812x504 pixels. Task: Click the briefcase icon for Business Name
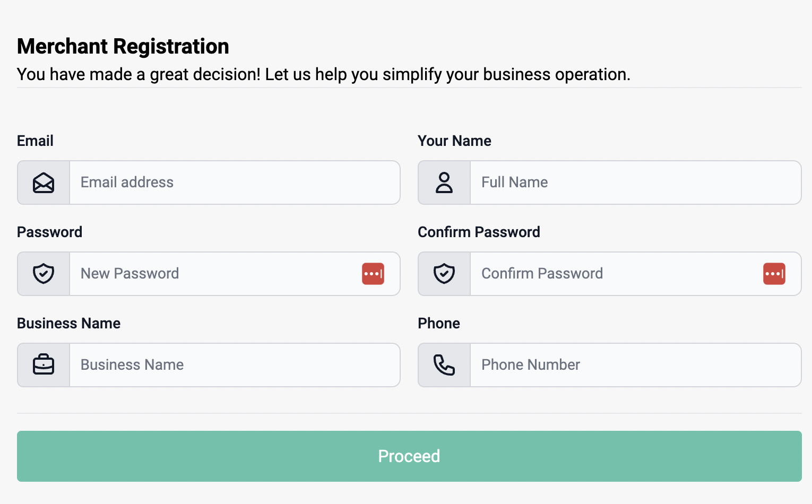(x=43, y=365)
